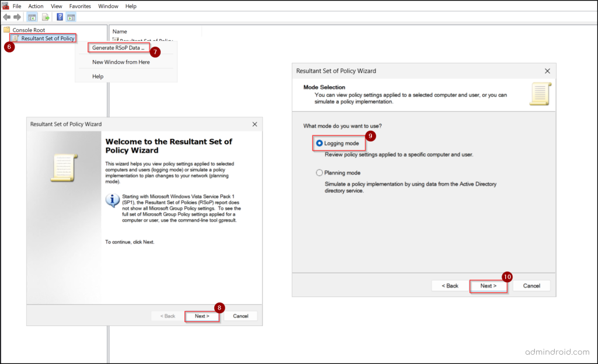Toggle the Show/Hide Console Tree toolbar icon
This screenshot has height=364, width=598.
coord(32,17)
